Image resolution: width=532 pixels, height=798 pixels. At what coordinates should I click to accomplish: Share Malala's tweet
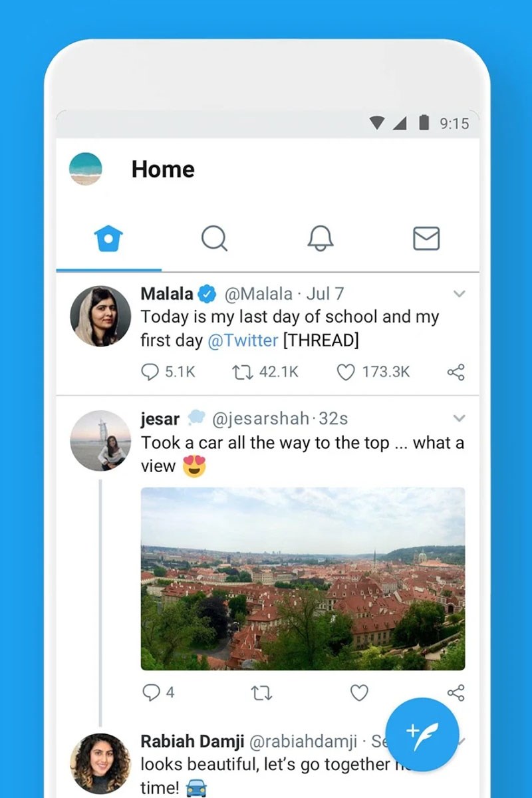[x=456, y=372]
